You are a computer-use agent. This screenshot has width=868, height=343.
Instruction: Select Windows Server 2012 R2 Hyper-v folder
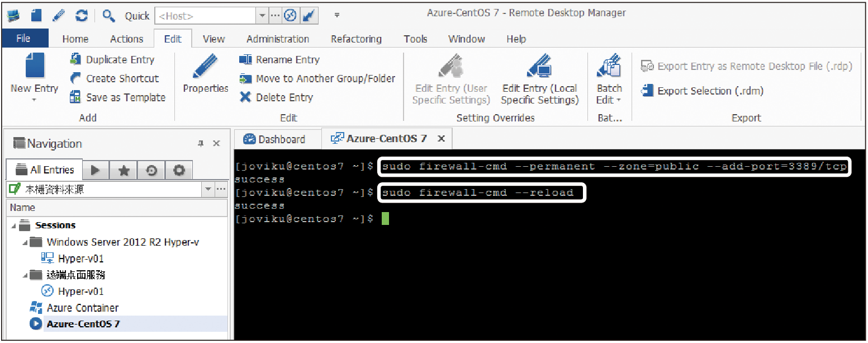click(x=123, y=242)
